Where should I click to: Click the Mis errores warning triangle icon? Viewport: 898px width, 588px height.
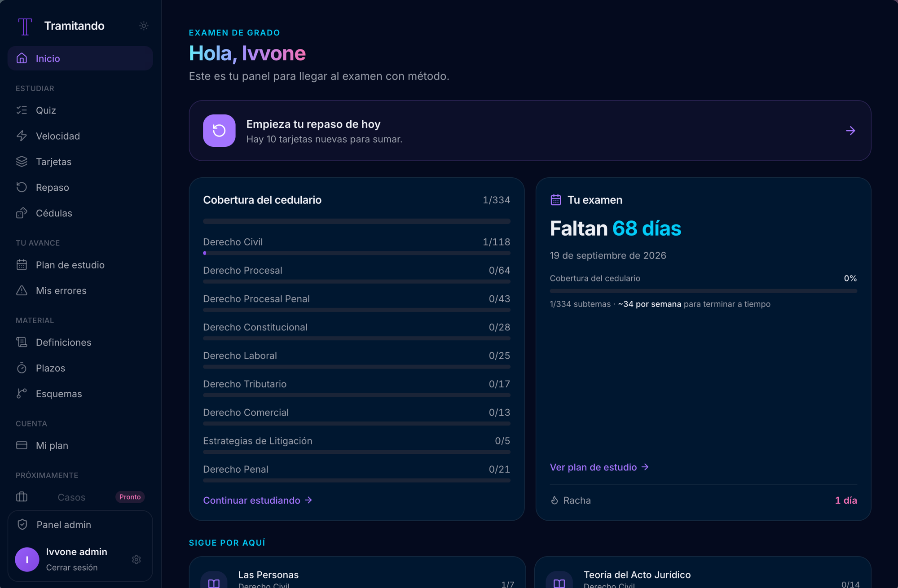coord(22,290)
